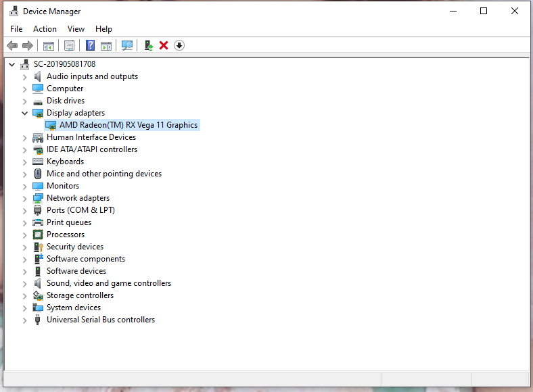533x392 pixels.
Task: Click the Storage controllers icon
Action: pos(38,295)
